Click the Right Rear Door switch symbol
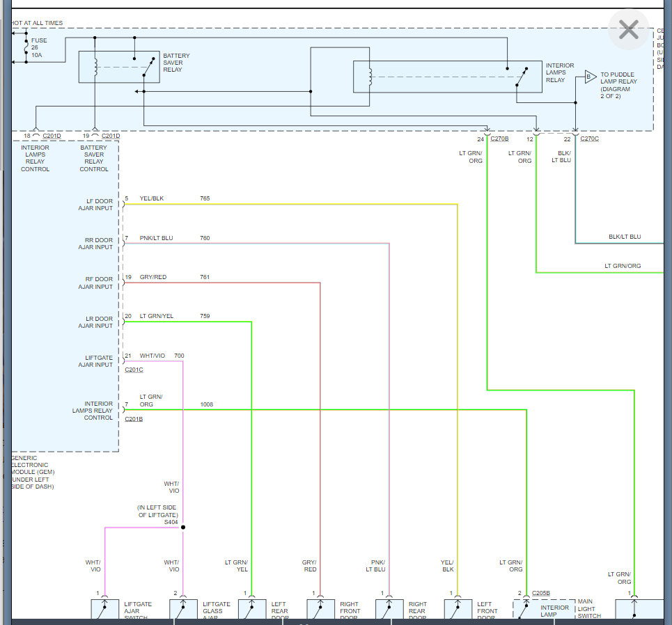Viewport: 672px width, 625px height. point(389,609)
